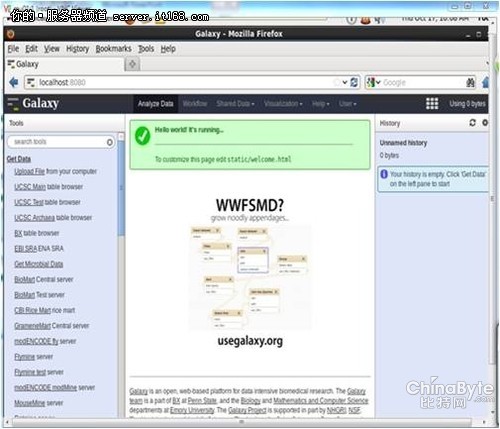The height and width of the screenshot is (429, 500).
Task: Open the Galaxy grid view icon
Action: [x=432, y=104]
